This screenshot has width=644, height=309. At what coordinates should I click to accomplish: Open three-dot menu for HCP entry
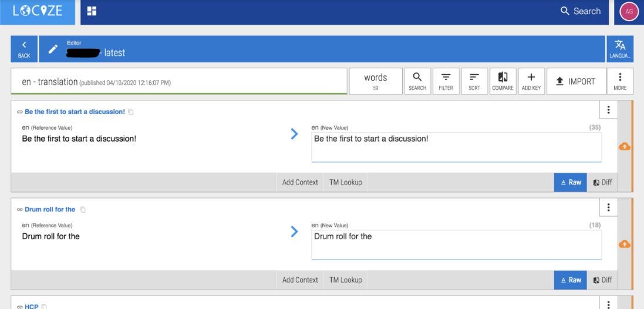tap(608, 303)
